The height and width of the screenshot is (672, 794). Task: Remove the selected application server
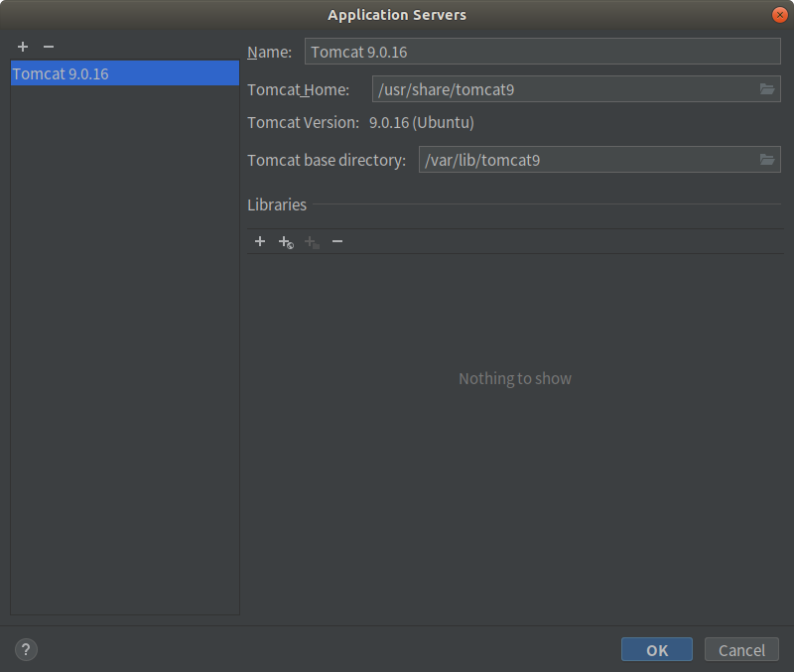[x=48, y=46]
